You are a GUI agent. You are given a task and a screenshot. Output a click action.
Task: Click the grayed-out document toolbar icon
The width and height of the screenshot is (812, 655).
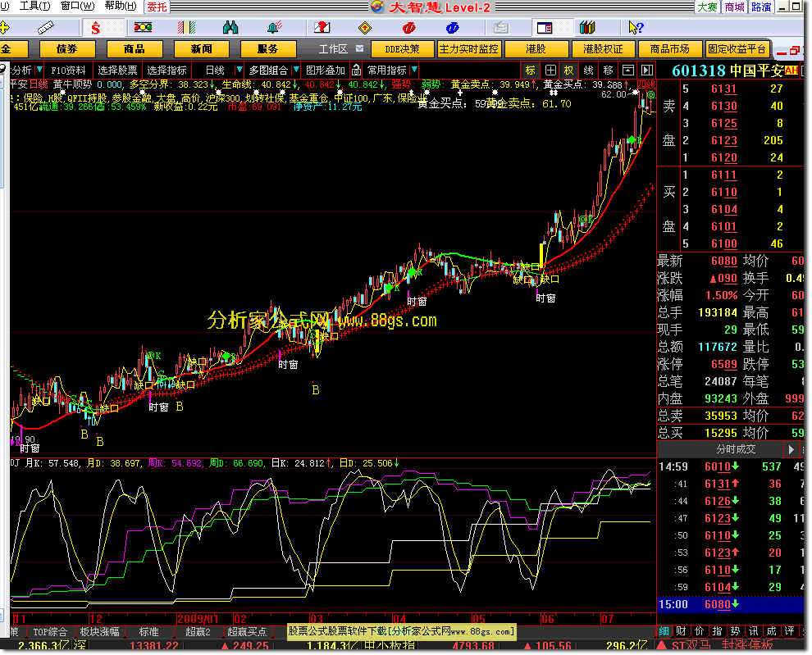pos(500,27)
